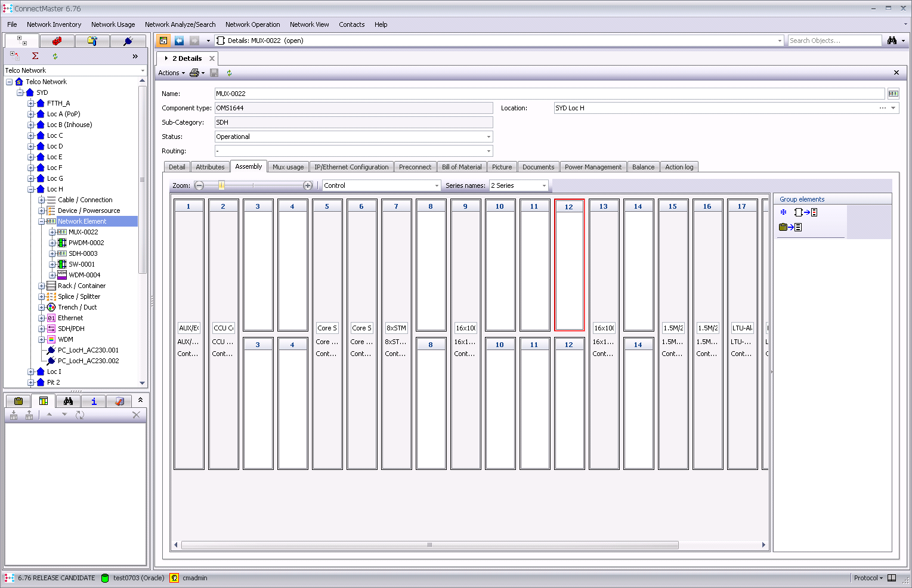Switch to the IP/Ethernet Configuration tab

351,167
